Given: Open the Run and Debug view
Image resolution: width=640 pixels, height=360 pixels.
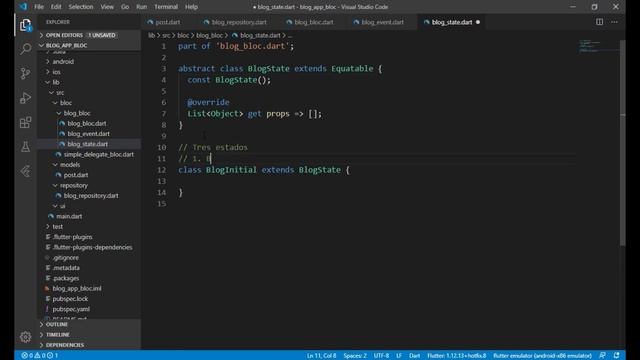Looking at the screenshot, I should click(x=25, y=98).
